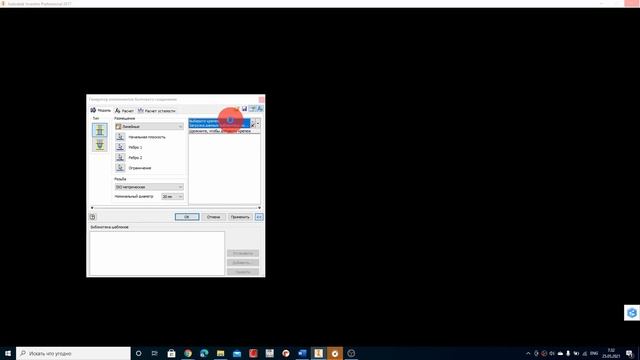Click the Отмена button
Viewport: 640px width, 360px height.
pos(213,217)
